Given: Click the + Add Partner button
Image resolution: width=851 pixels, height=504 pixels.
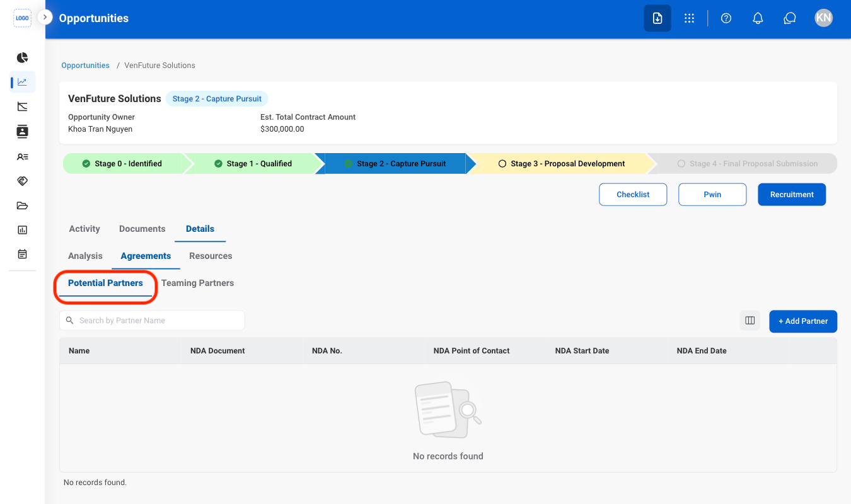Looking at the screenshot, I should tap(803, 321).
